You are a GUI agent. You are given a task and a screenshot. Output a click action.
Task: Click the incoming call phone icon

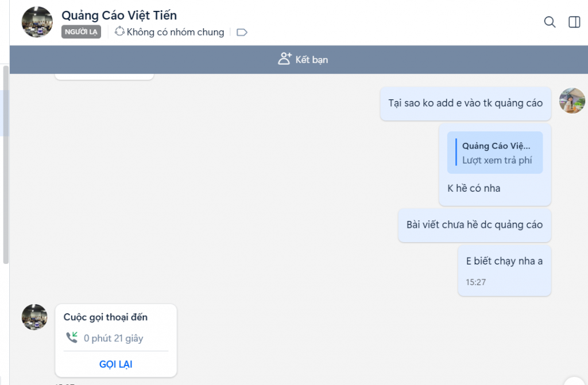pyautogui.click(x=72, y=337)
